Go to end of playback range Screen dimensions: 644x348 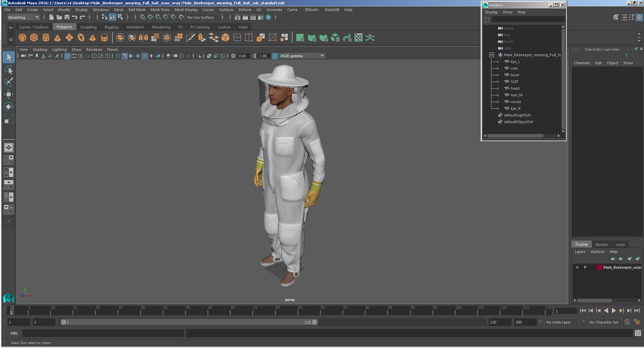[x=637, y=311]
